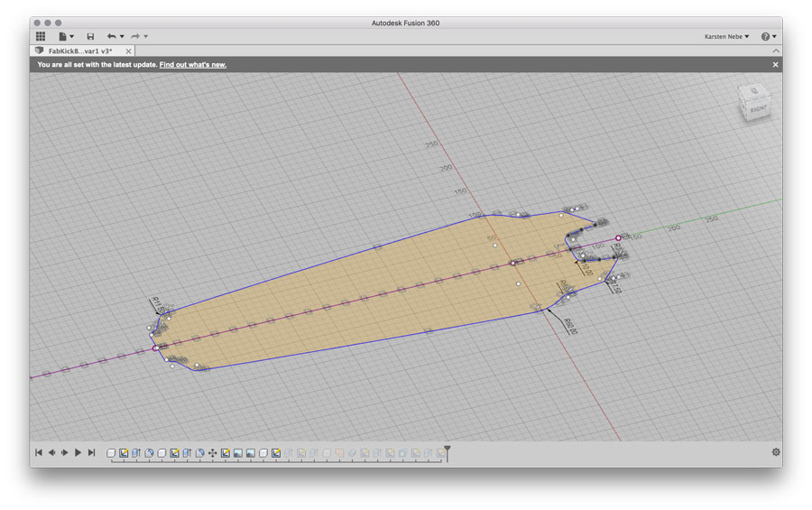Open the undo history dropdown arrow

pyautogui.click(x=122, y=36)
